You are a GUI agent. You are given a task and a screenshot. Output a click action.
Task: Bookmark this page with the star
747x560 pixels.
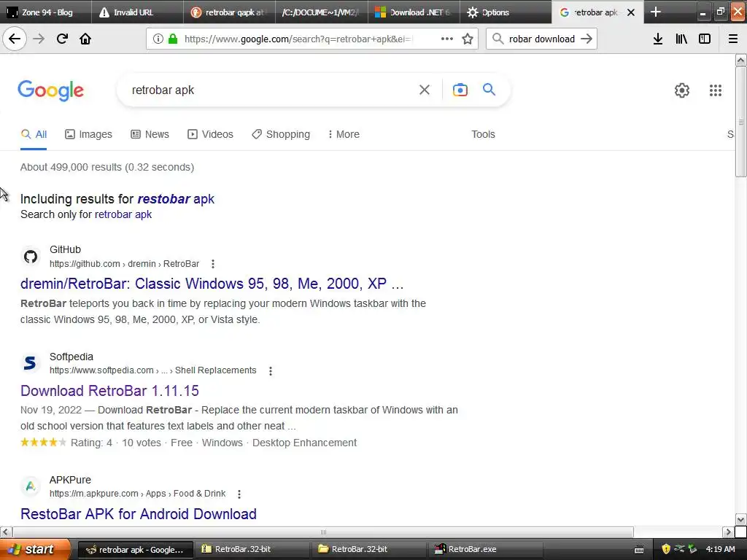click(468, 39)
